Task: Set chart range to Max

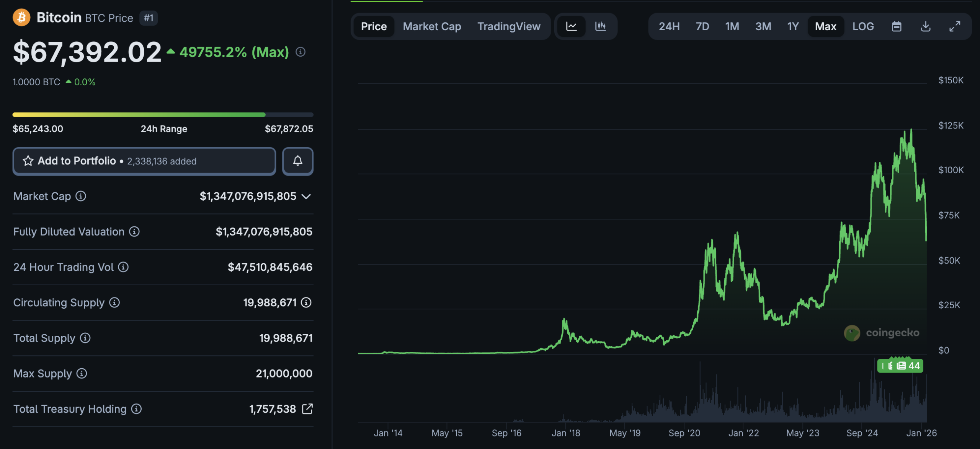Action: click(826, 26)
